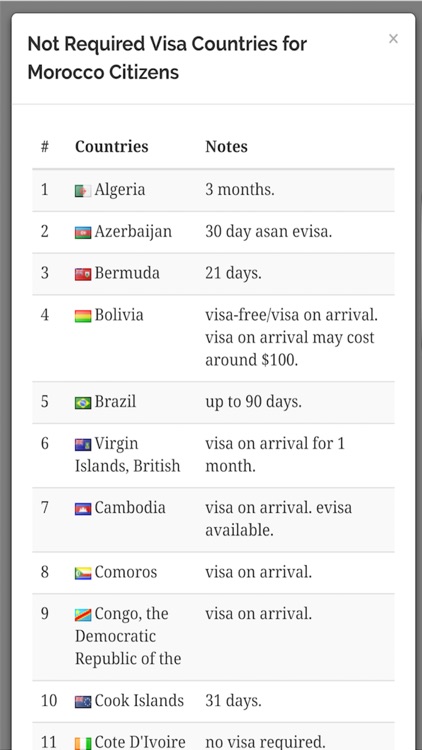Click the Comoros flag icon
This screenshot has height=750, width=422.
pyautogui.click(x=83, y=573)
